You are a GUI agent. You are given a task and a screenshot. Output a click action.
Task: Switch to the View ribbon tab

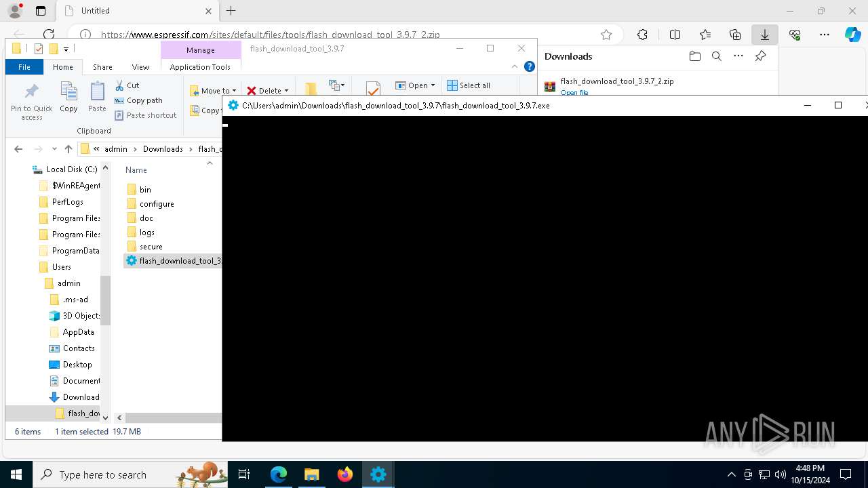point(140,67)
